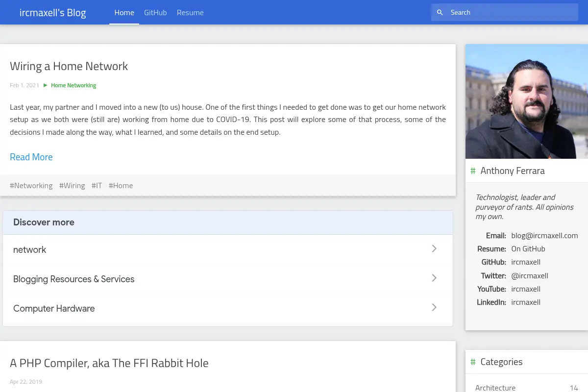
Task: Select the #IT tag
Action: [x=97, y=186]
